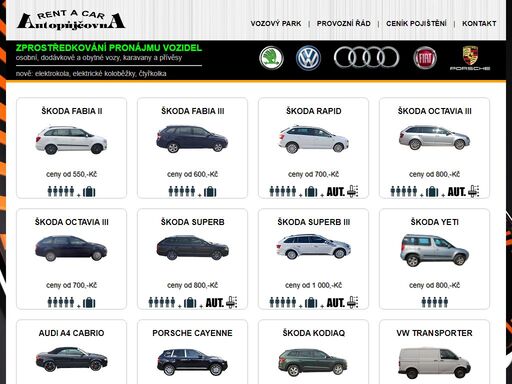Click luggage icon on 700 Kč Octavia III card
Image resolution: width=512 pixels, height=384 pixels.
(89, 303)
